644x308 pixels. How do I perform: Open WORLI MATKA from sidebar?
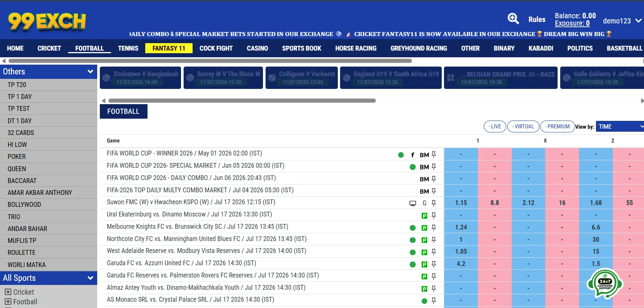pyautogui.click(x=48, y=265)
